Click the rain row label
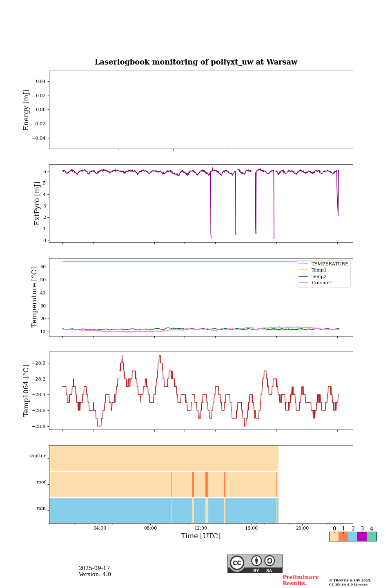 click(x=41, y=508)
